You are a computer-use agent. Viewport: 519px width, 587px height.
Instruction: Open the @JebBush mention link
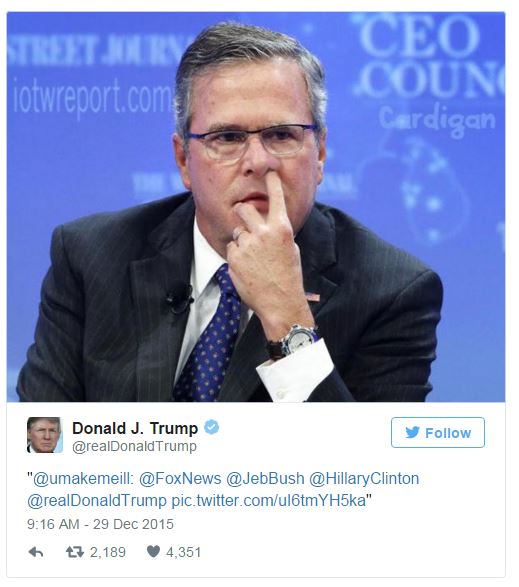[x=265, y=479]
